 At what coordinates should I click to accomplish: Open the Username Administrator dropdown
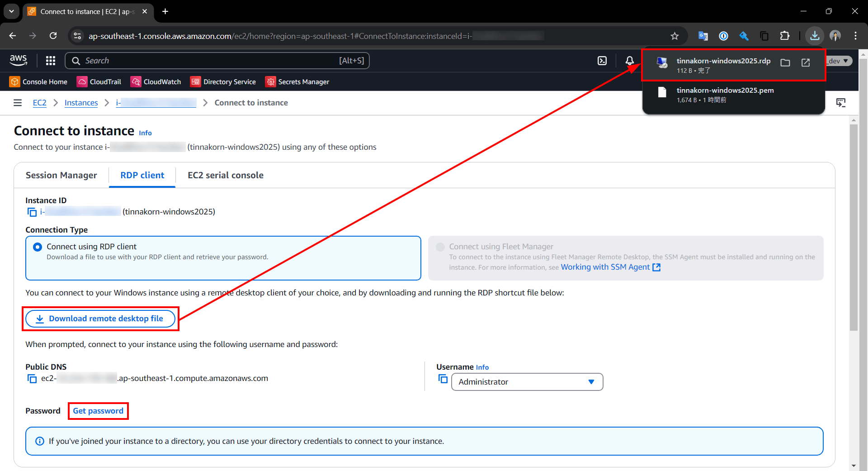coord(527,382)
